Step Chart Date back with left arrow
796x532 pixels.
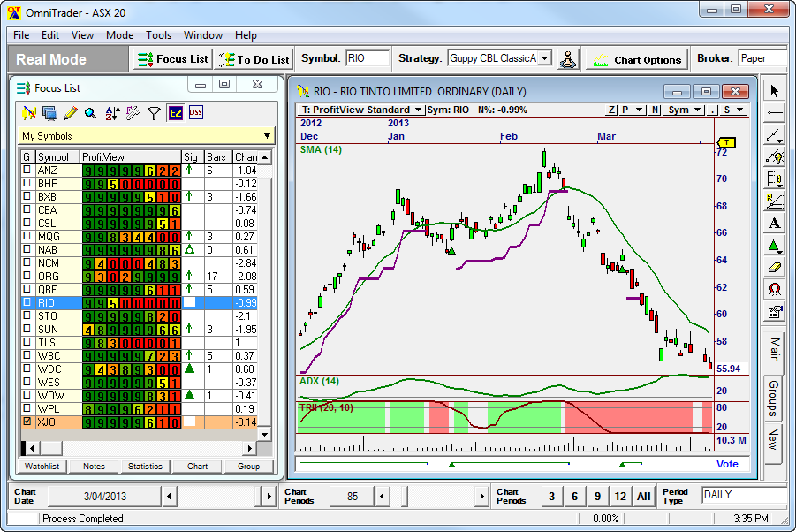(169, 496)
